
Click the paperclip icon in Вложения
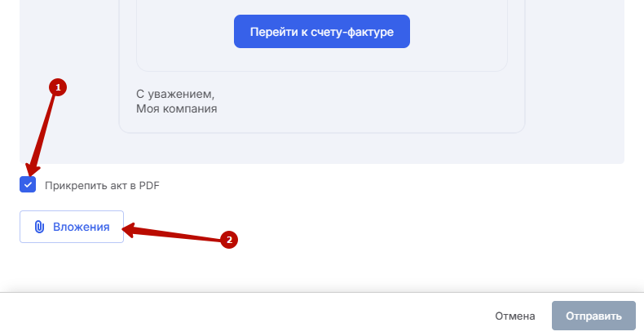tap(38, 228)
